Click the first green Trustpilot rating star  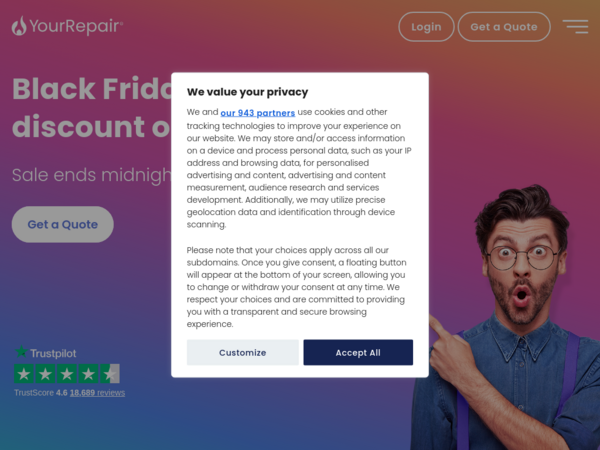[x=24, y=374]
